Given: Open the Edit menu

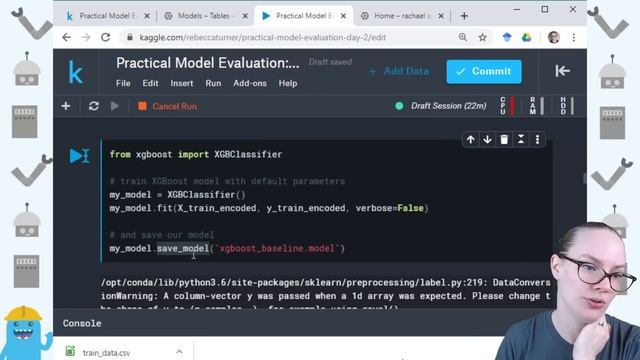Looking at the screenshot, I should (150, 83).
